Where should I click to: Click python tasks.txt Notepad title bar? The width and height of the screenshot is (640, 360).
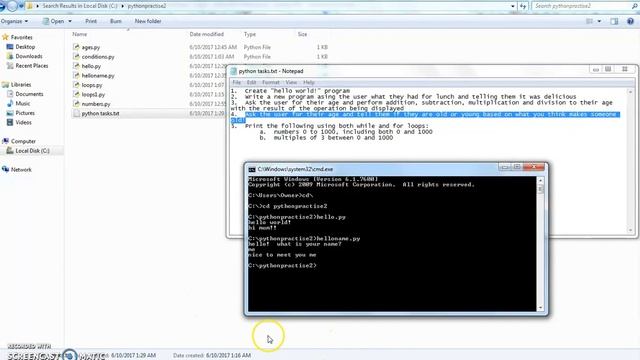click(408, 71)
